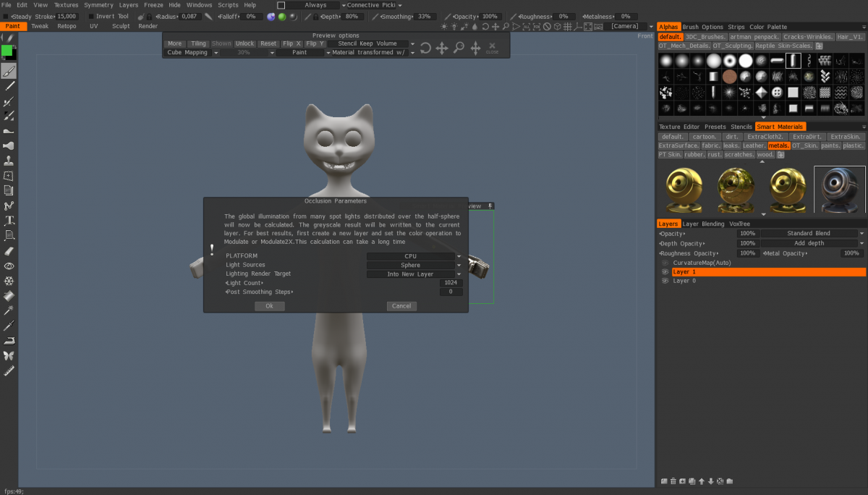Switch to the Sculpt room tab
The height and width of the screenshot is (495, 868).
coord(121,26)
